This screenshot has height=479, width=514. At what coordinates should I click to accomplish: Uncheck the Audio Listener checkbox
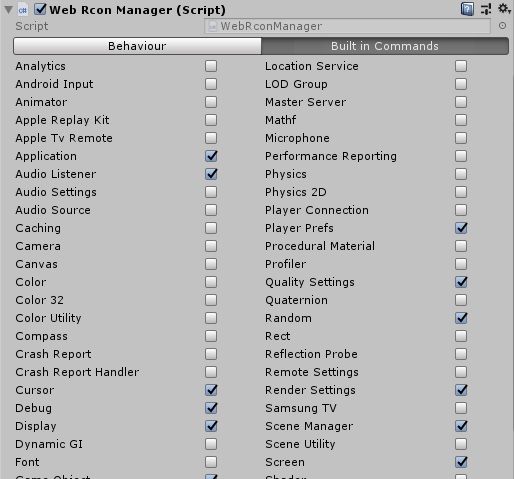click(211, 174)
